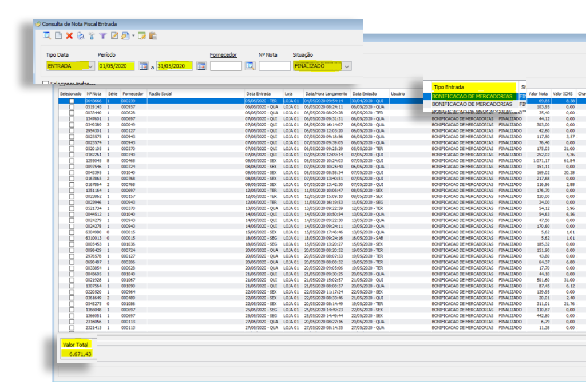Screen dimensions: 586x392
Task: Click the search/consult magnifier toolbar icon
Action: click(x=47, y=36)
